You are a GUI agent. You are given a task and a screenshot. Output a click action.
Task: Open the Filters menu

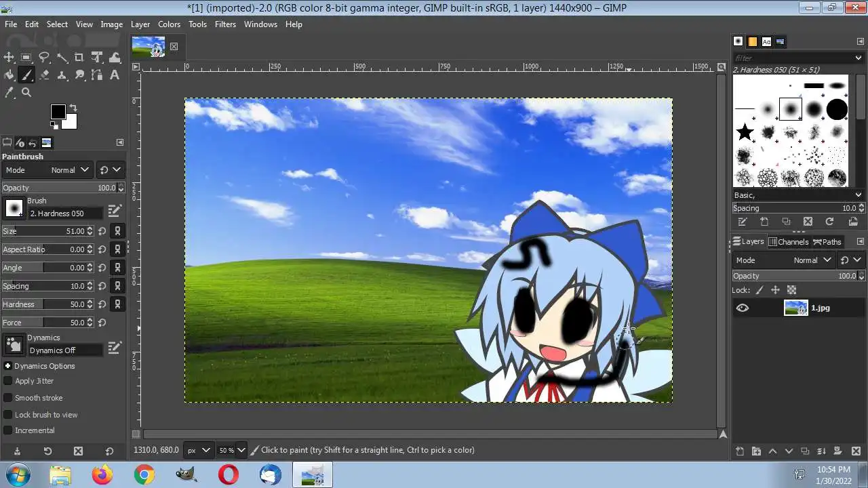click(225, 24)
